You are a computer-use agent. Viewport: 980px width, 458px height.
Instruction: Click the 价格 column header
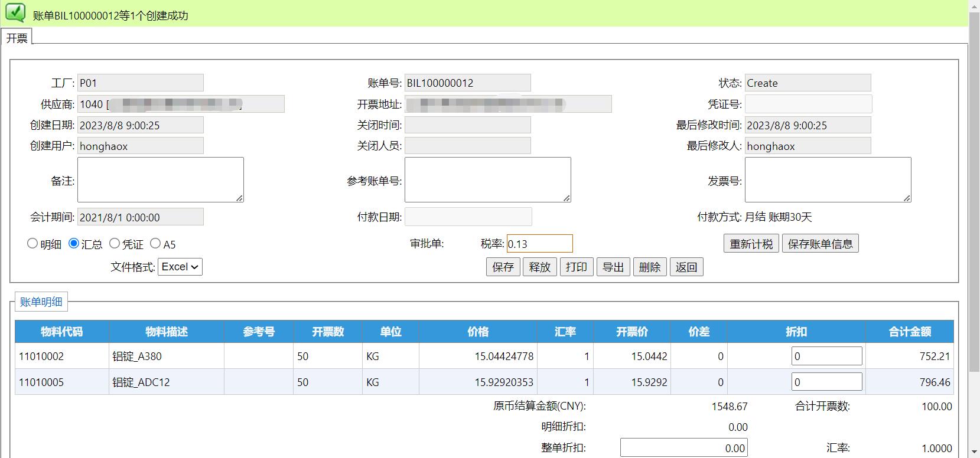click(x=478, y=332)
